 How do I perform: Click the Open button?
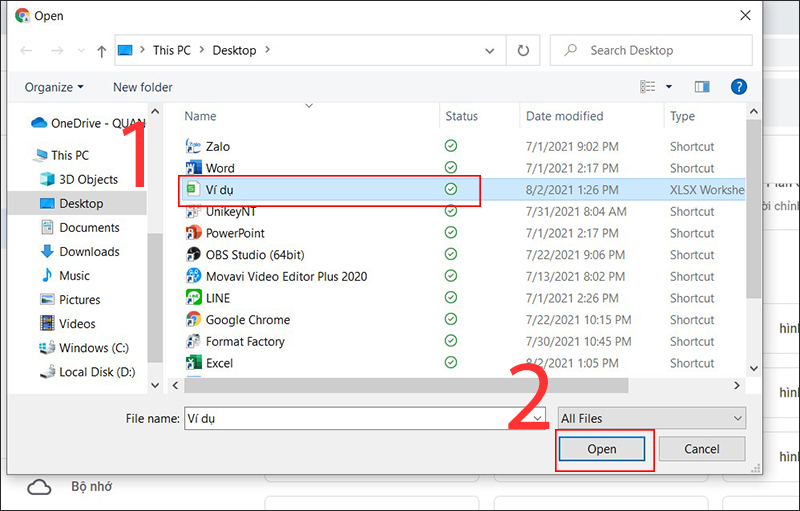pyautogui.click(x=602, y=449)
